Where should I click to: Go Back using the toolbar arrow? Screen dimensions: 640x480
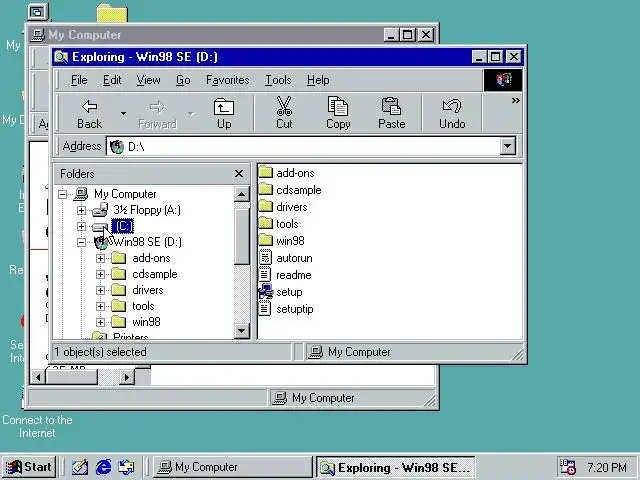point(89,113)
